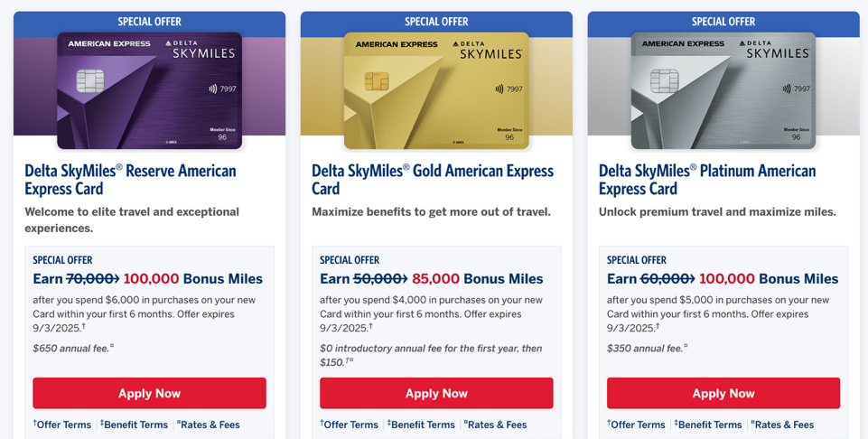Click the Special Offer banner above the Platinum card
The image size is (868, 439).
coord(723,23)
